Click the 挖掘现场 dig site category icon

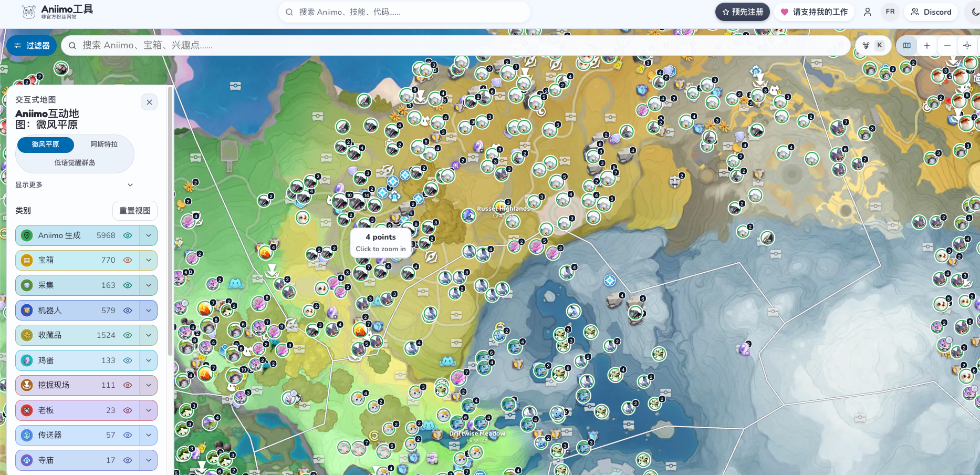pyautogui.click(x=27, y=385)
